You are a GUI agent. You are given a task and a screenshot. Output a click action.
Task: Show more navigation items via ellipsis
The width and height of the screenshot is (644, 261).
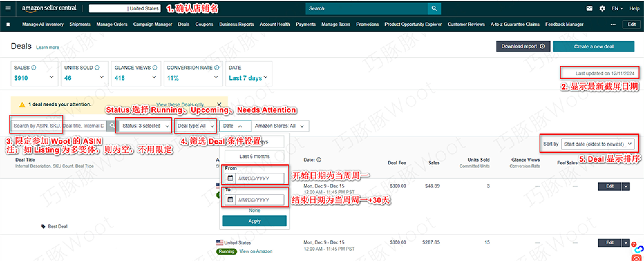pyautogui.click(x=613, y=24)
